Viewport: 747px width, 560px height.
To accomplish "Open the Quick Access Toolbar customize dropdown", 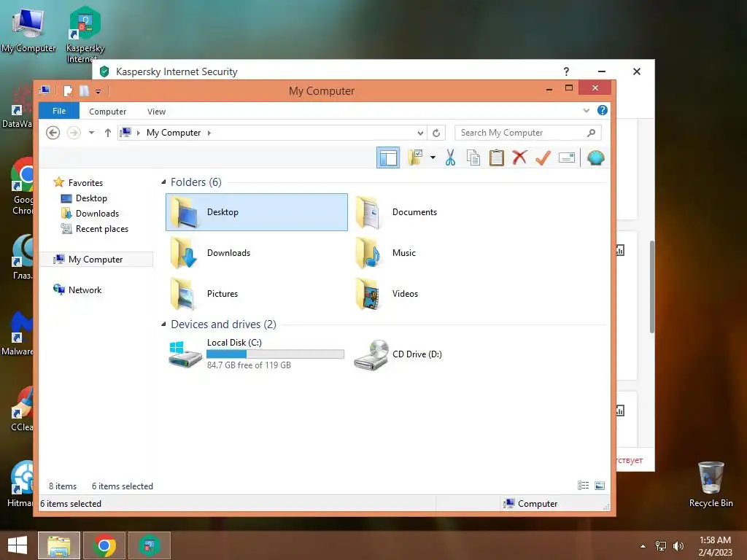I will pos(98,91).
